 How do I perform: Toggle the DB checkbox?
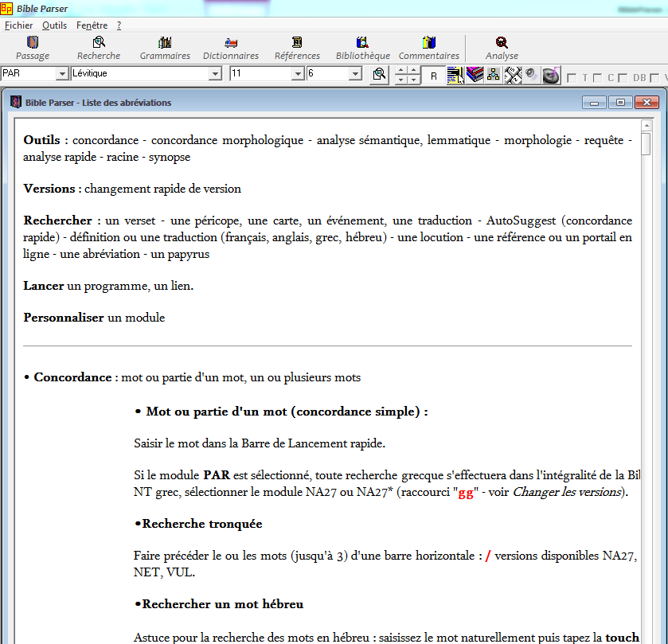623,78
